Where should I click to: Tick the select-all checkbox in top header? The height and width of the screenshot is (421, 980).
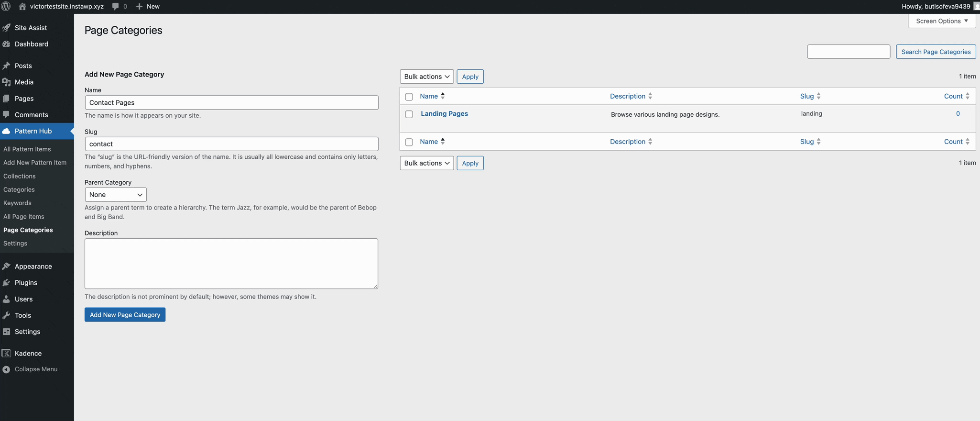(x=409, y=97)
